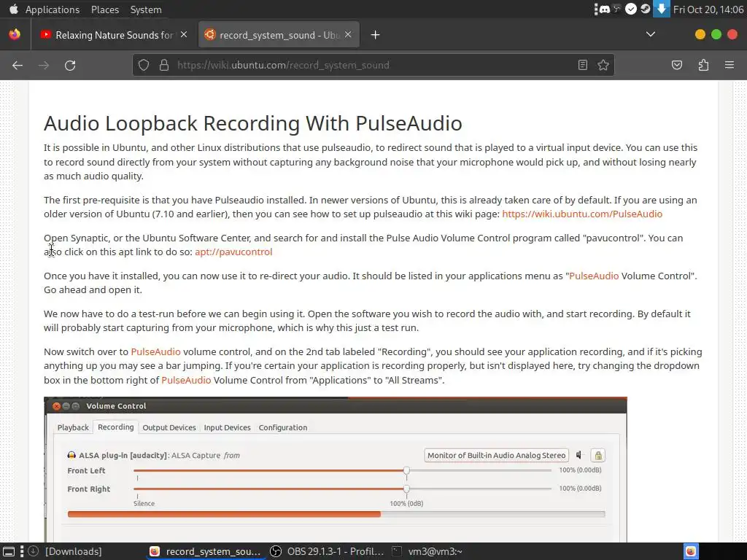Click the apt://pavucontrol link
This screenshot has width=747, height=560.
click(x=233, y=252)
